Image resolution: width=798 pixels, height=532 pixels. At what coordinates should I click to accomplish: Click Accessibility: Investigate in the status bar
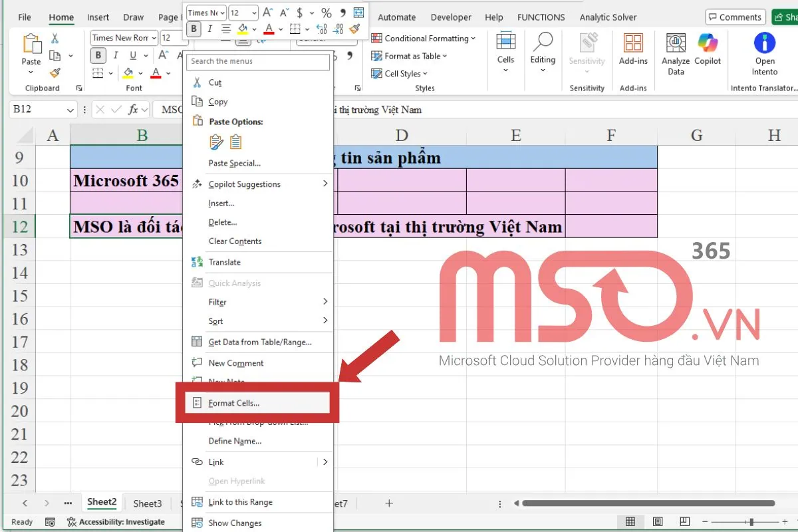(116, 522)
